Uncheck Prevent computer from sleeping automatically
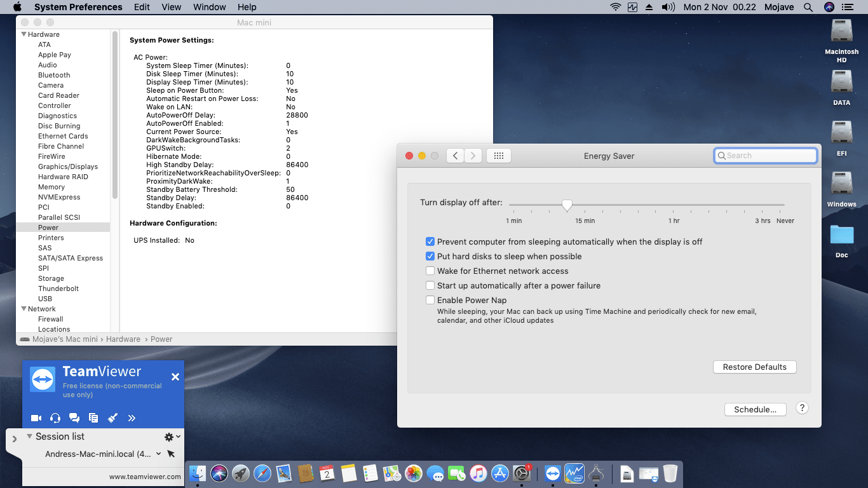868x488 pixels. coord(430,242)
